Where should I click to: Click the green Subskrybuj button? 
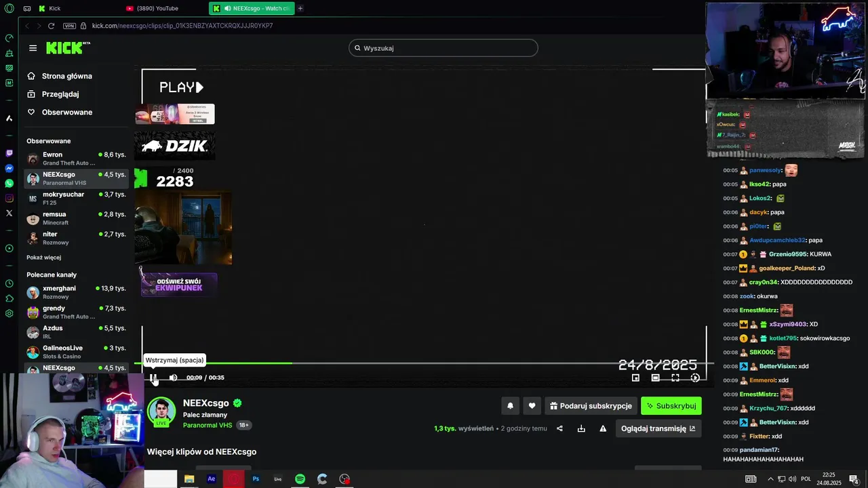tap(671, 406)
